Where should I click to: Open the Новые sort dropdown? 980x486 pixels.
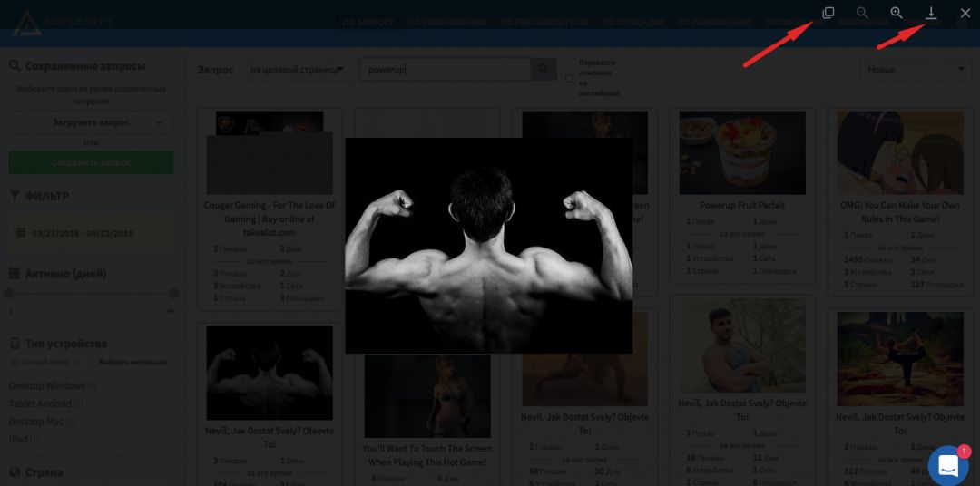tap(916, 69)
